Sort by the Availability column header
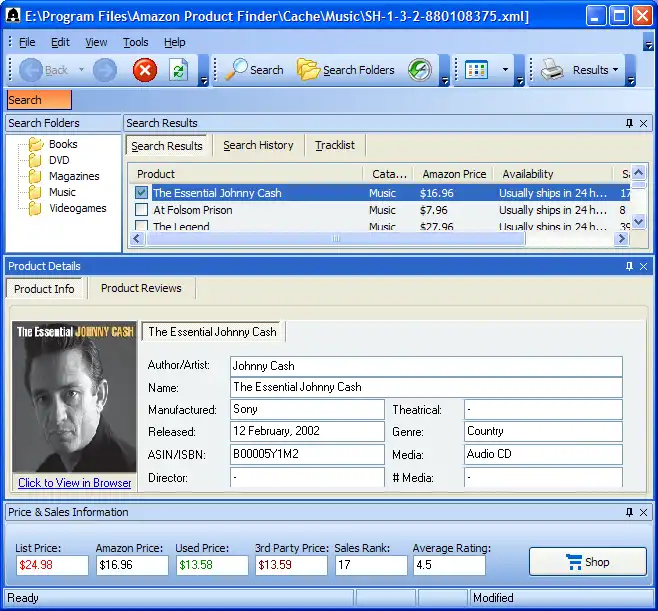This screenshot has width=658, height=611. point(553,174)
